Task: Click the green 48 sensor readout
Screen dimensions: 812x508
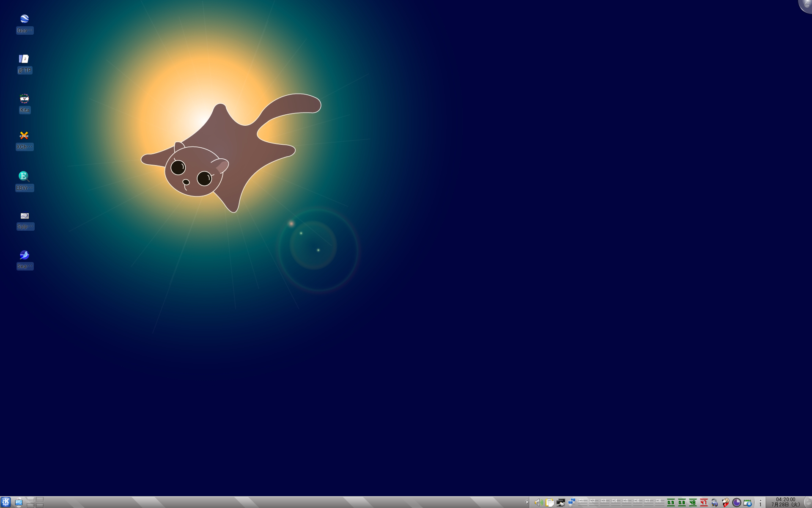Action: tap(693, 502)
